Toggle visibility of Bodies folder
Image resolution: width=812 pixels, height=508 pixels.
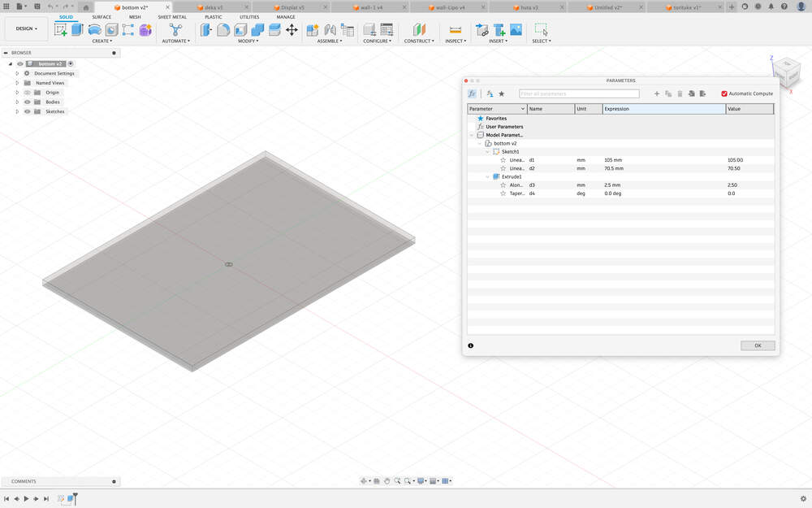click(28, 102)
